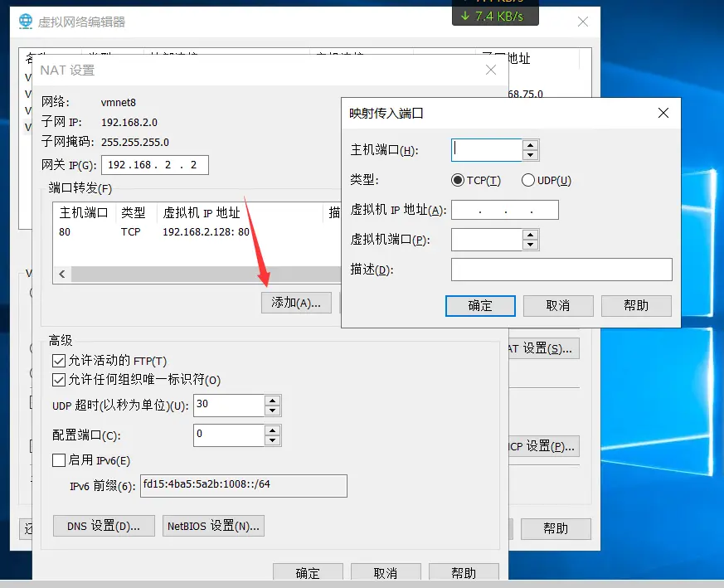Increase 虚拟机端口 with up spinner
Screen dimensions: 724x588
coord(530,235)
